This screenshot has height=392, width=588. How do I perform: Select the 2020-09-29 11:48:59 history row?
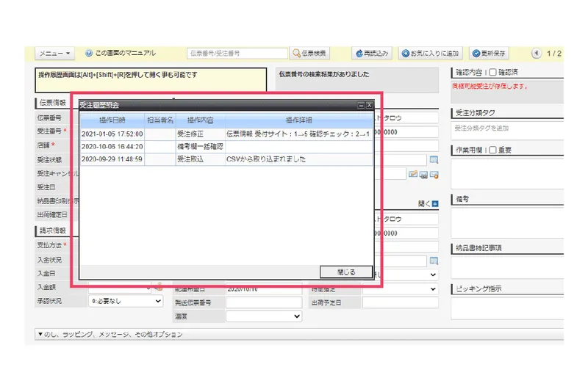click(x=226, y=159)
